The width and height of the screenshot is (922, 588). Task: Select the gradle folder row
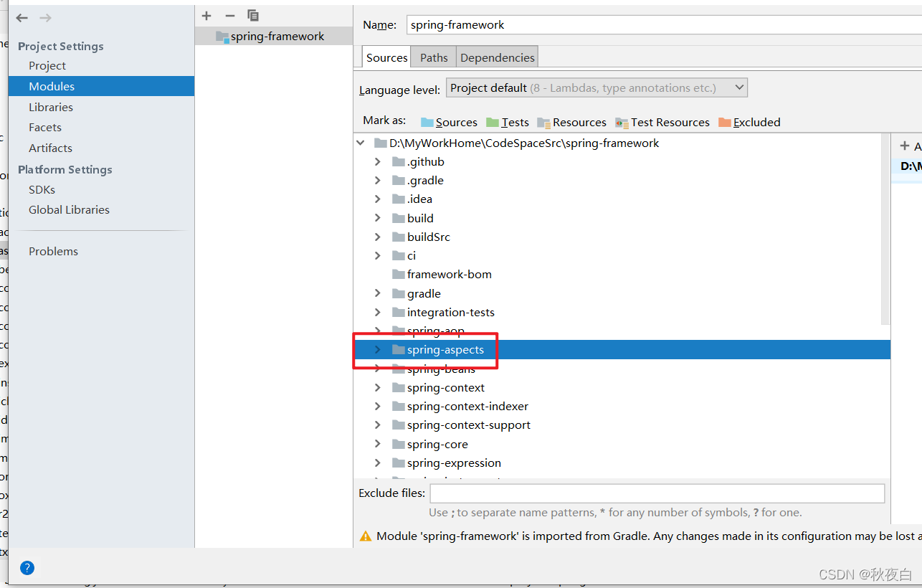(622, 293)
